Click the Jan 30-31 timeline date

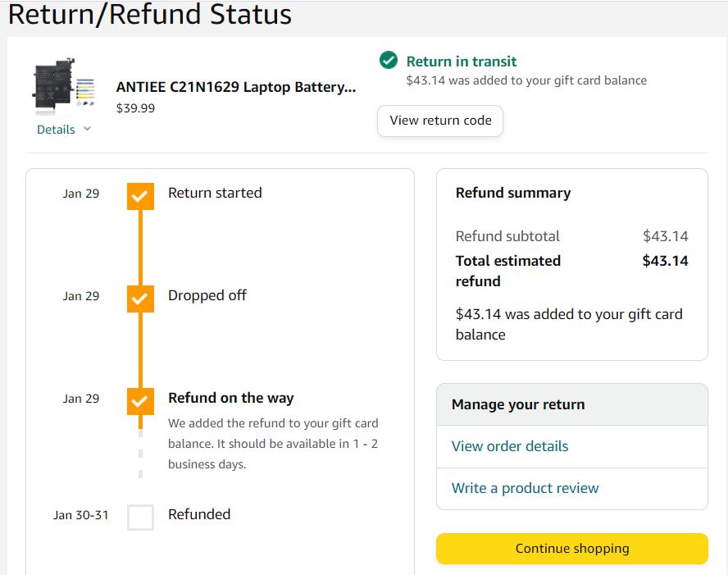pos(81,515)
